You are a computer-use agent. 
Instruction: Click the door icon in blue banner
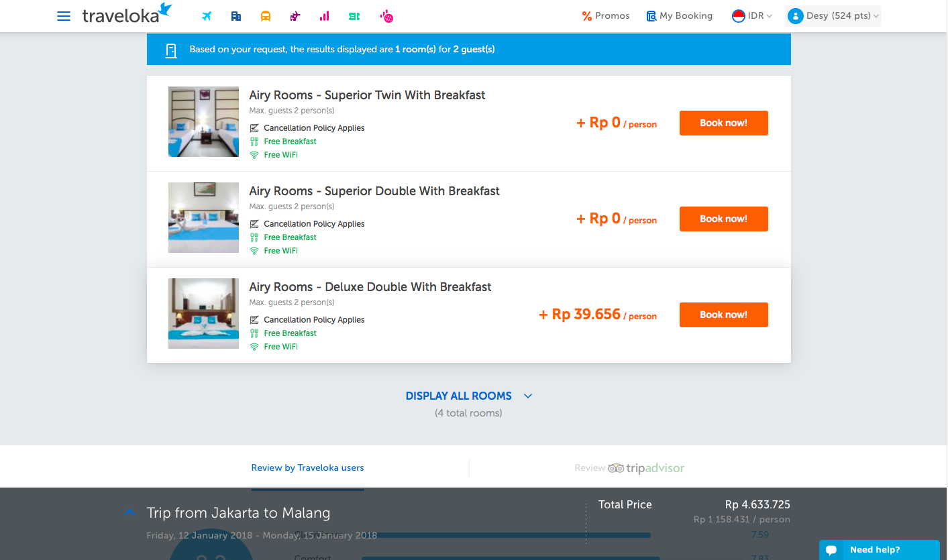(x=171, y=50)
